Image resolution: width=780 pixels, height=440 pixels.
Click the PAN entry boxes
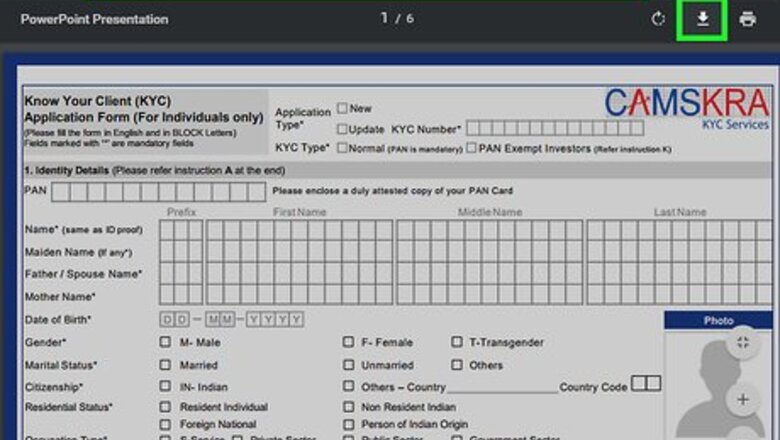(158, 191)
